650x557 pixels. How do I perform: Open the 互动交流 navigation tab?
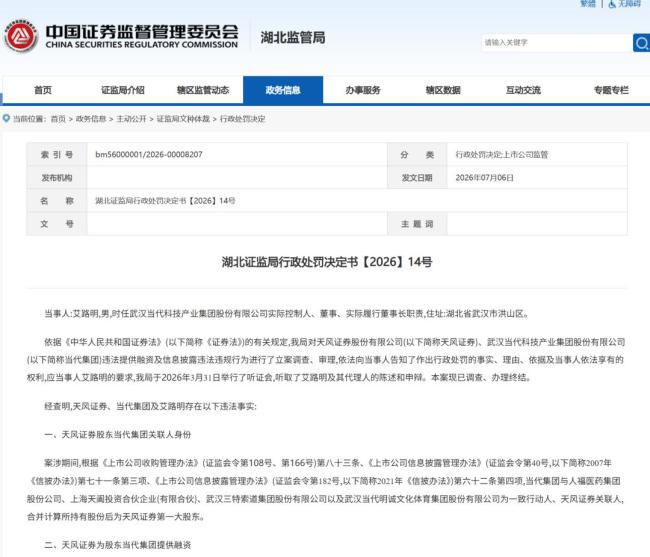pos(523,90)
